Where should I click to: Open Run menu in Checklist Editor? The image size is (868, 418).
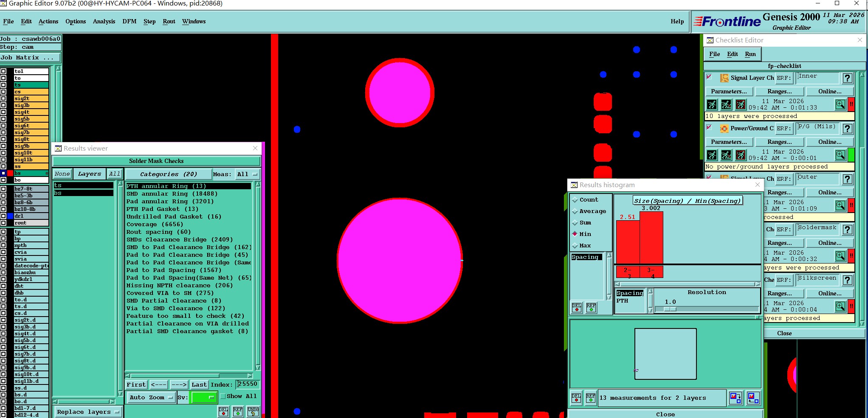[x=750, y=54]
